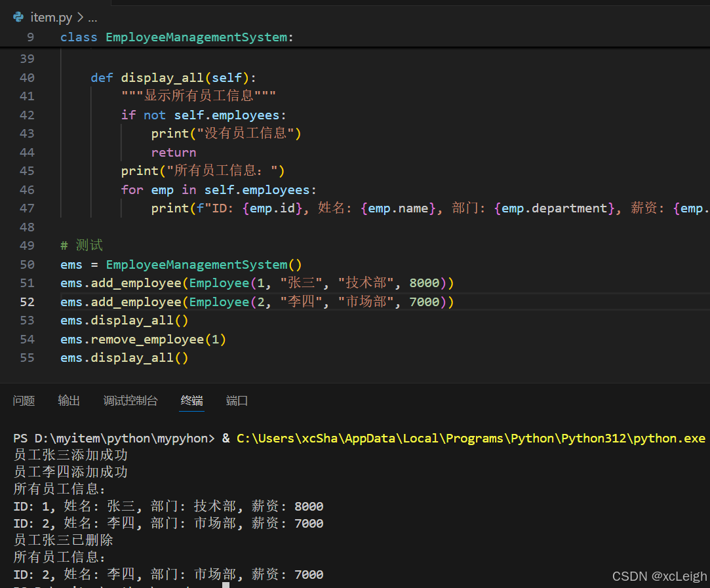The image size is (710, 588).
Task: Click 'if not self.employees:' line
Action: click(204, 115)
